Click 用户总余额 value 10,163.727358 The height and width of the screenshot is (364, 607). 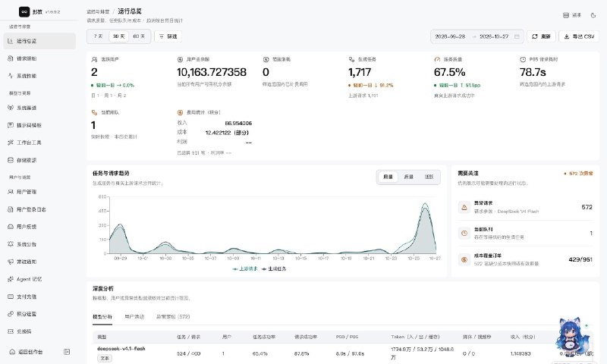tap(212, 72)
